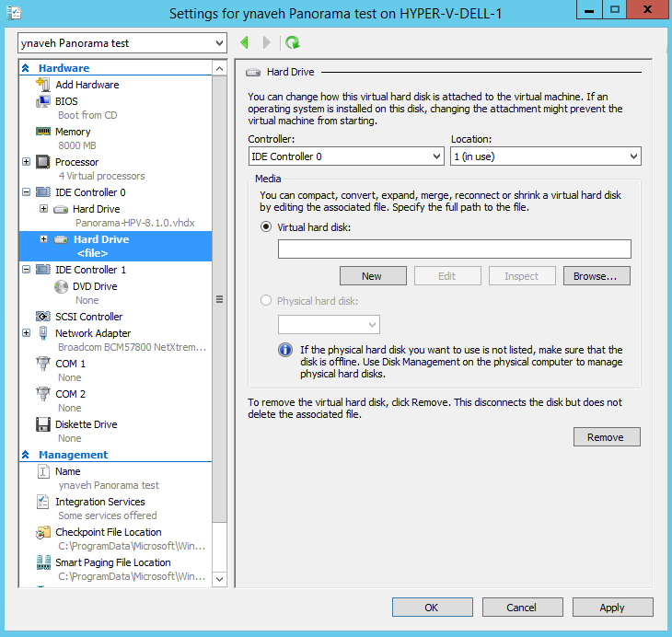Expand the Processor tree node
Viewport: 672px width, 637px height.
(26, 162)
